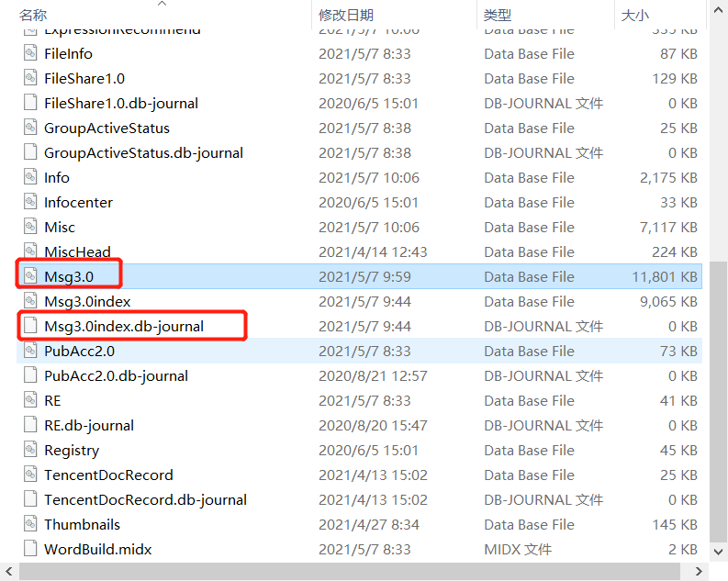728x581 pixels.
Task: Click the vertical scrollbar on the right
Action: point(719,275)
